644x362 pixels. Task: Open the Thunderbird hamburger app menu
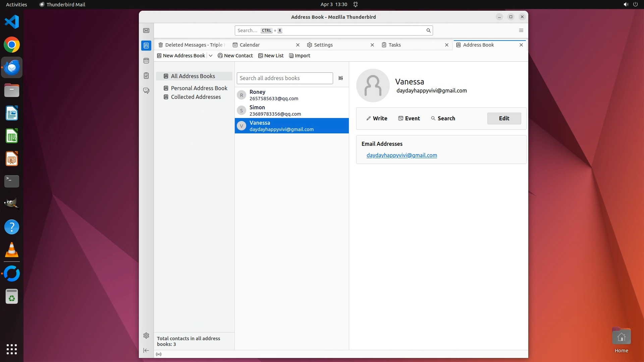click(521, 31)
